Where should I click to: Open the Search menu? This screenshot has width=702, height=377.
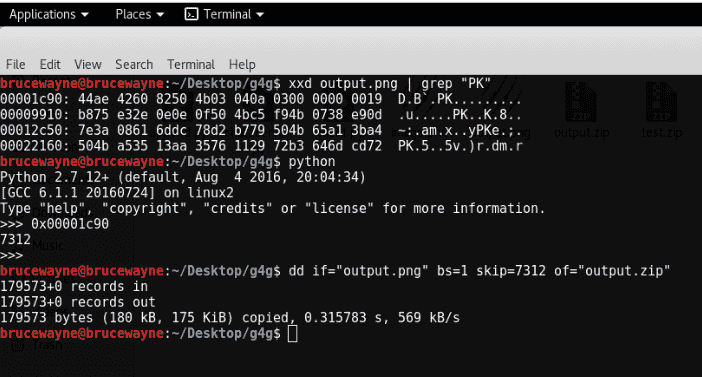134,64
